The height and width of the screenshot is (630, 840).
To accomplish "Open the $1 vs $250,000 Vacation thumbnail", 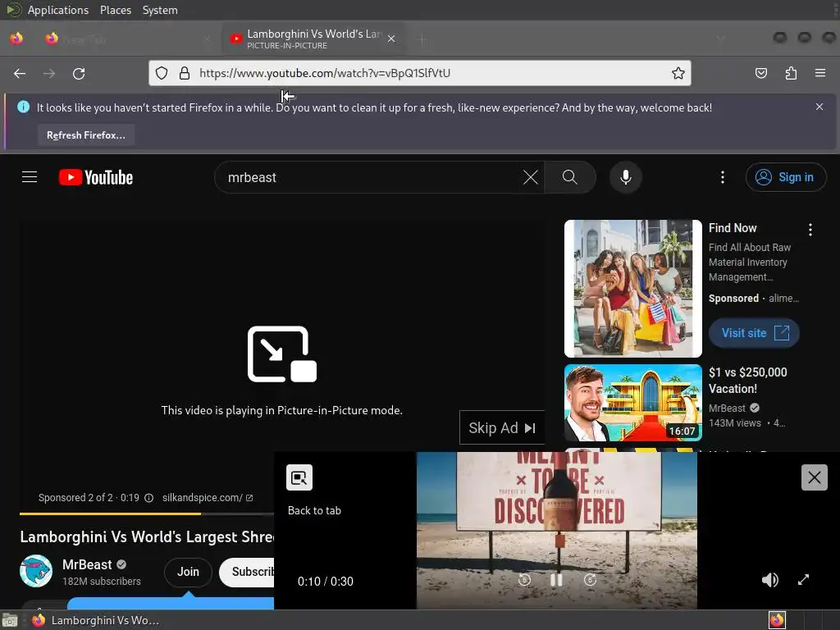I will pos(632,403).
